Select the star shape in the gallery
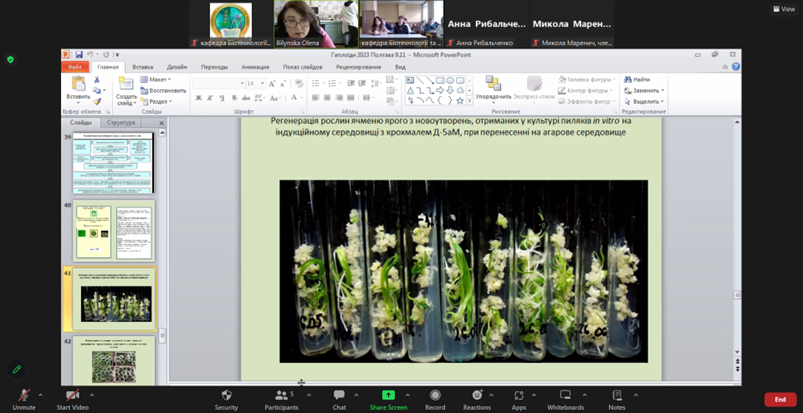 click(x=459, y=100)
